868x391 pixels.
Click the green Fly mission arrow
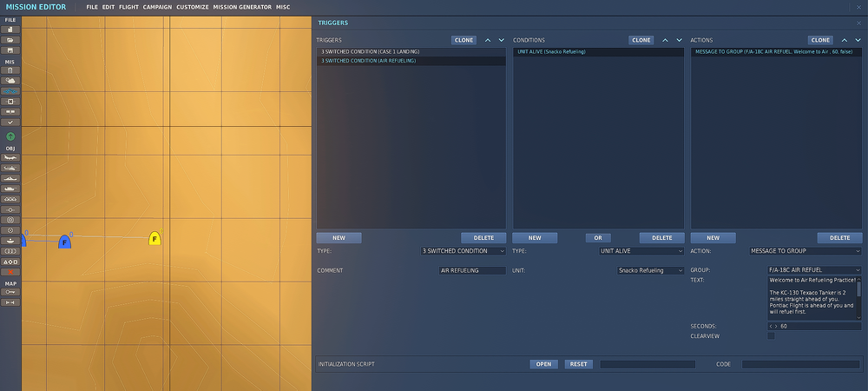[x=10, y=136]
